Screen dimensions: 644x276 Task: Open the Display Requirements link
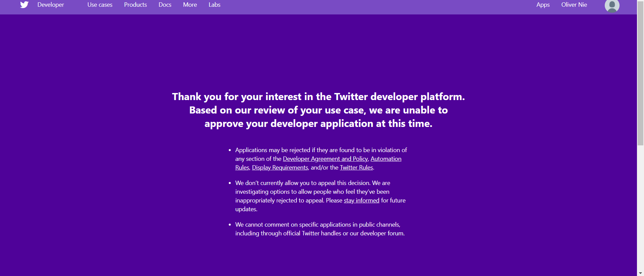(280, 168)
